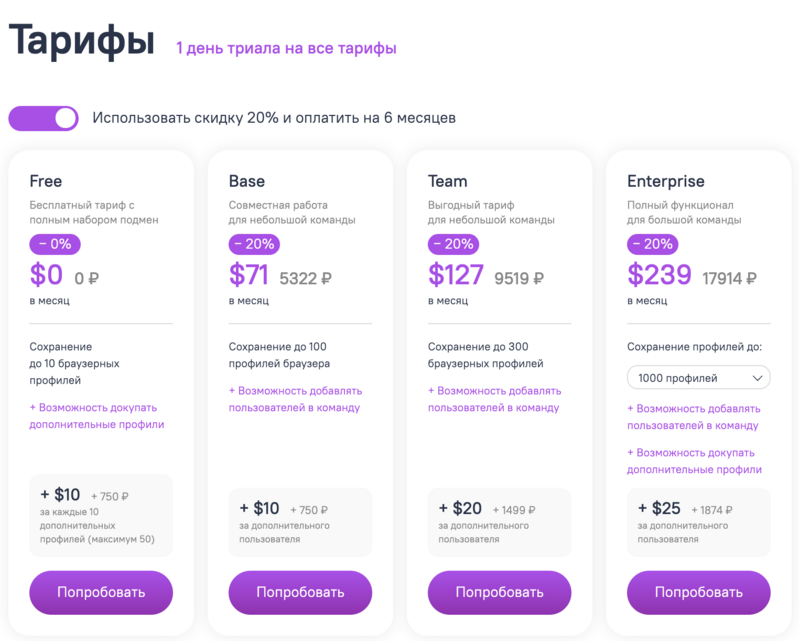This screenshot has width=799, height=641.
Task: Click the −20% badge on Enterprise plan
Action: tap(652, 244)
